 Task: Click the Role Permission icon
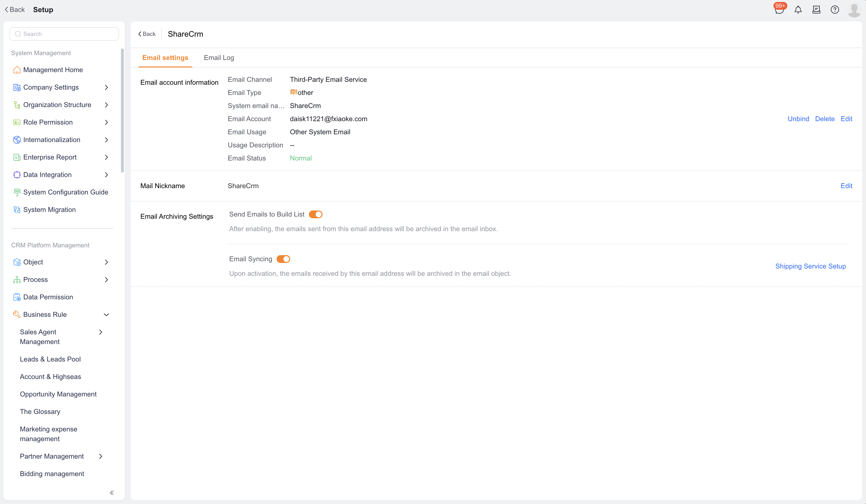tap(17, 122)
